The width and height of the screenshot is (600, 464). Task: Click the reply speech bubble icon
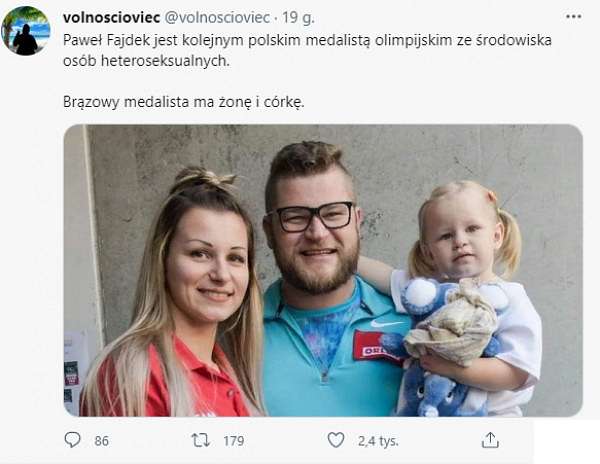click(x=72, y=440)
